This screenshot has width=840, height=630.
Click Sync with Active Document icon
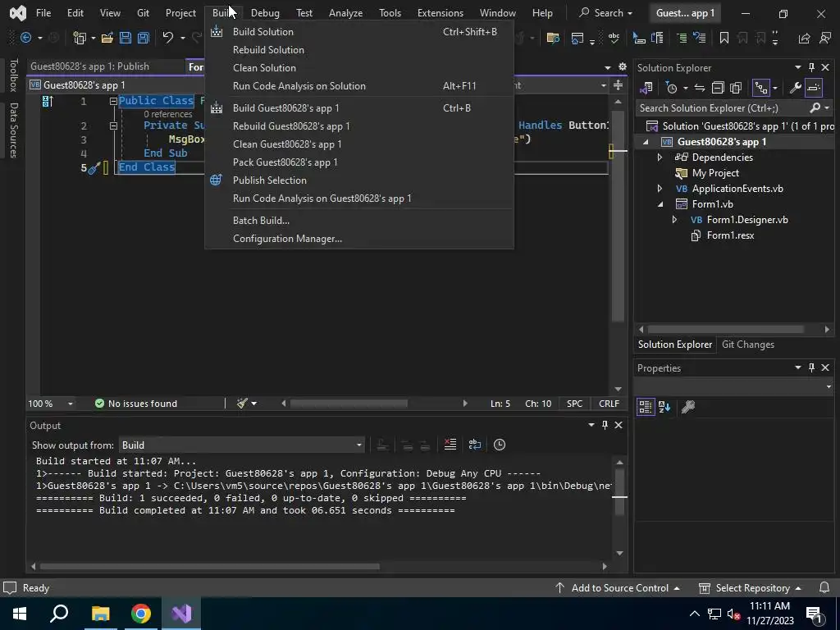(699, 88)
